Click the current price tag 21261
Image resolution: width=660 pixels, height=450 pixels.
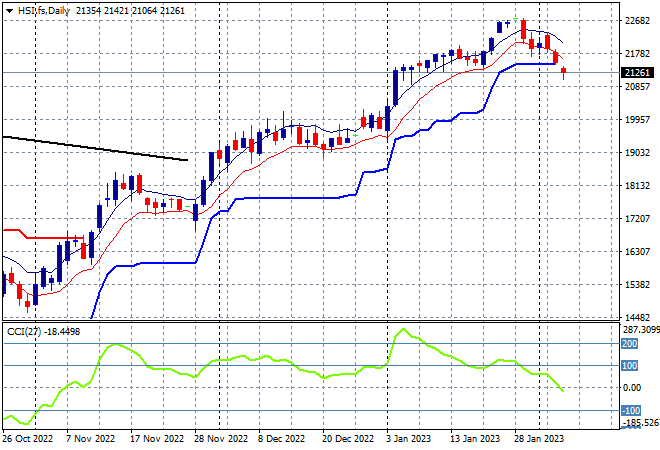[637, 72]
